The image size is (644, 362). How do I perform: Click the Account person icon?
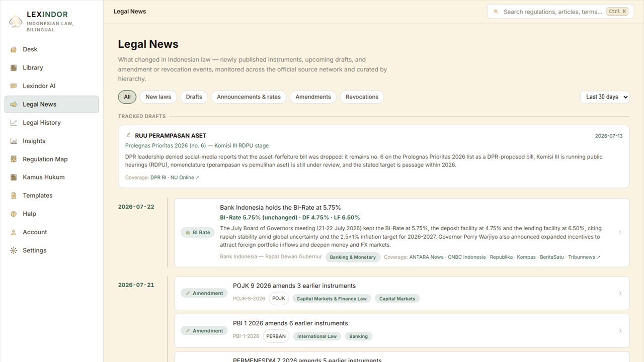[14, 232]
